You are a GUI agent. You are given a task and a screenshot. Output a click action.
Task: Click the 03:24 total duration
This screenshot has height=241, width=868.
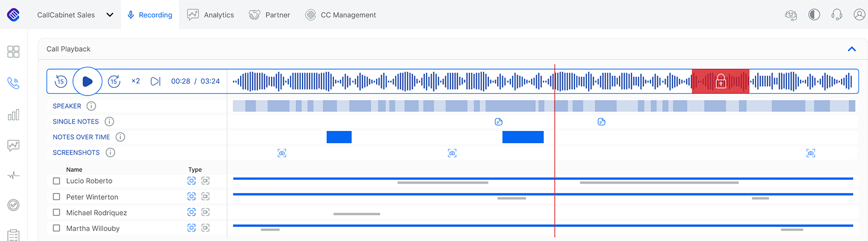tap(210, 81)
